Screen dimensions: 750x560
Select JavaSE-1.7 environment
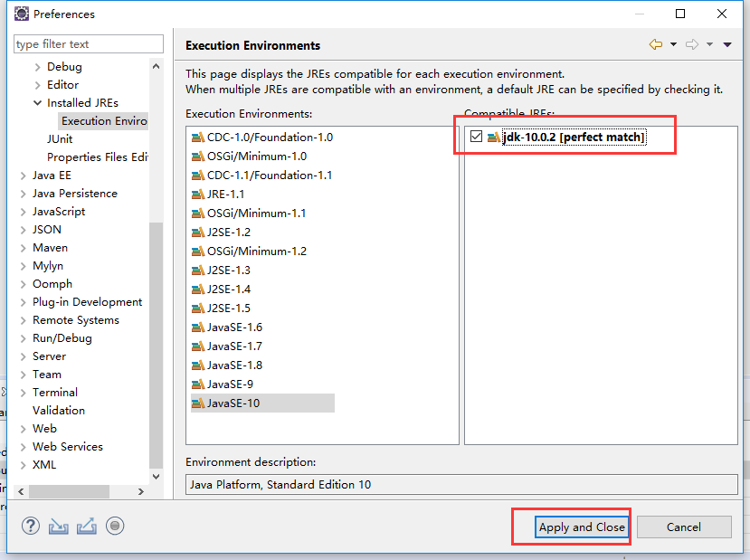pyautogui.click(x=227, y=346)
